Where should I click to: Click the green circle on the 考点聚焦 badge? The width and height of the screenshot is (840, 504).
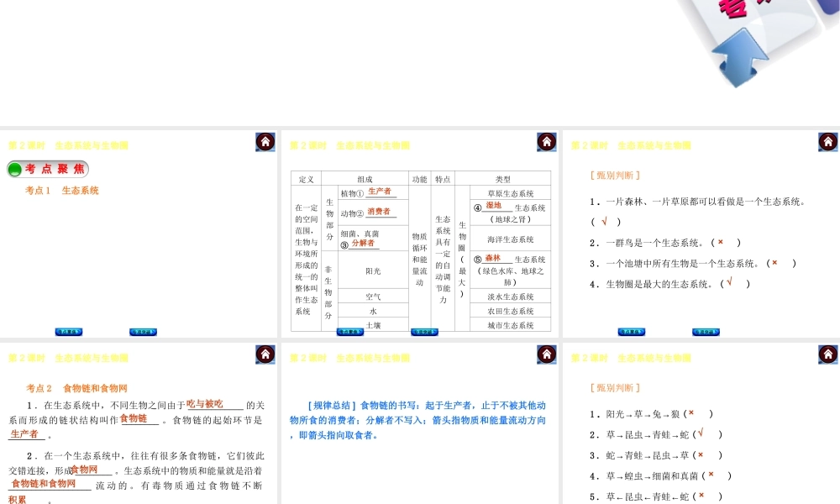pos(15,170)
